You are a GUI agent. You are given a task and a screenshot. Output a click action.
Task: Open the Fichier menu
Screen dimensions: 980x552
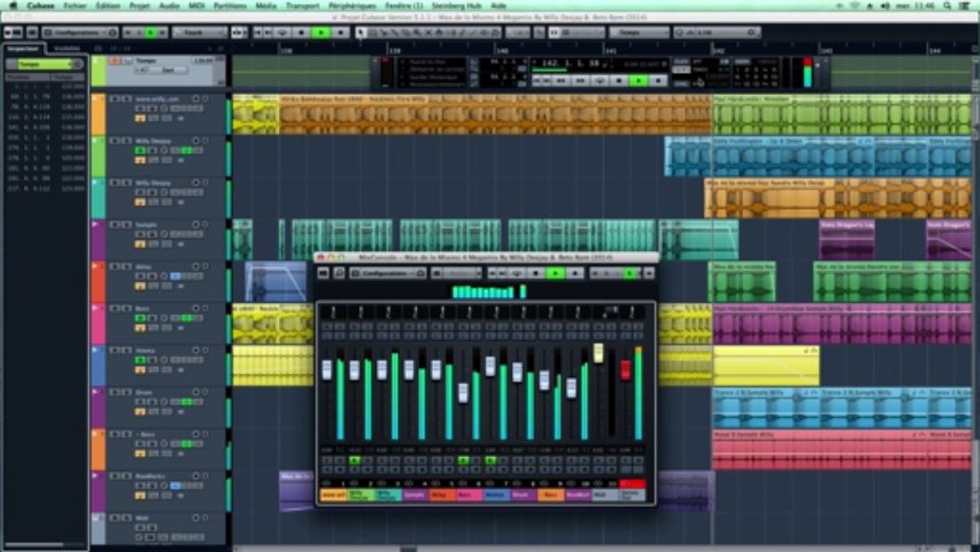75,5
